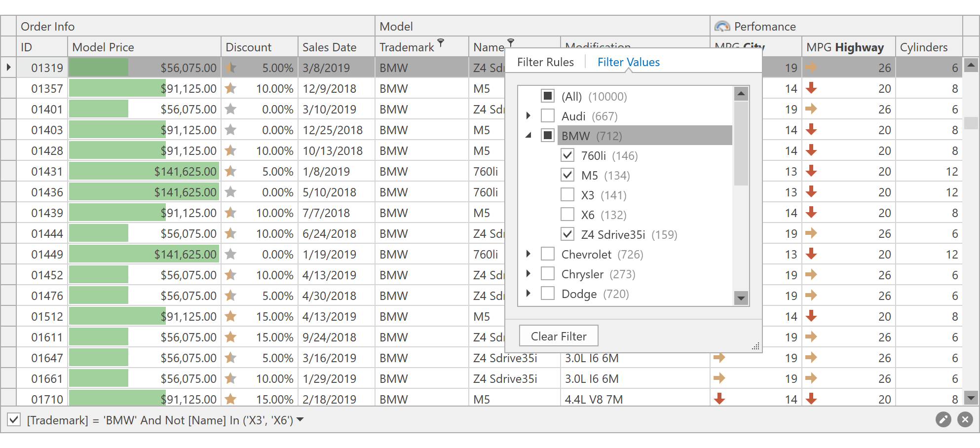Image resolution: width=980 pixels, height=448 pixels.
Task: Disable the active filter checkbox in filter panel
Action: pos(14,420)
